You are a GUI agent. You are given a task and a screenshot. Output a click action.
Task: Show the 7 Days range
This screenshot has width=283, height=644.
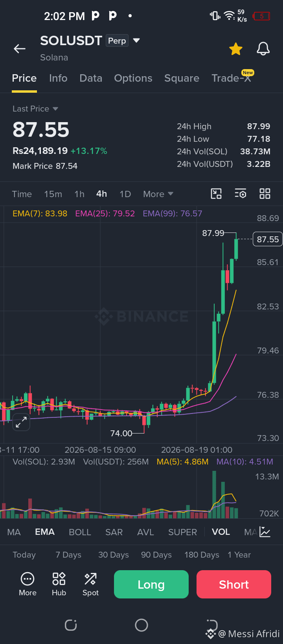[68, 555]
